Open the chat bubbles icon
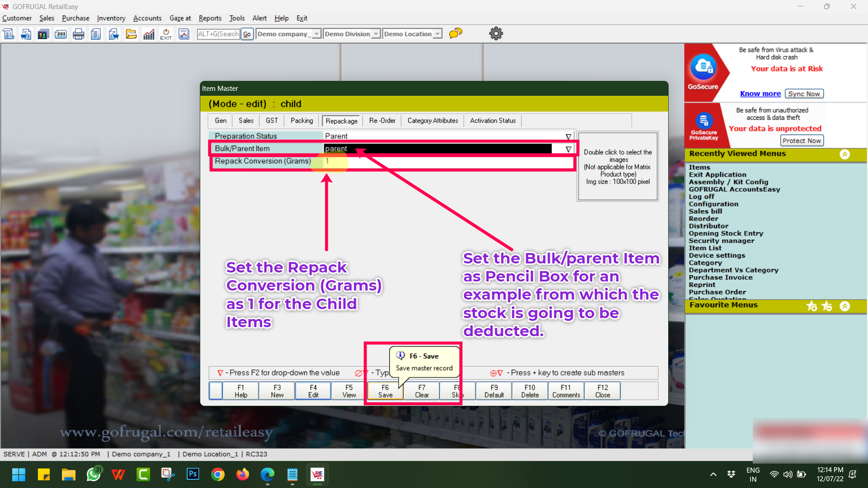868x488 pixels. click(x=455, y=33)
